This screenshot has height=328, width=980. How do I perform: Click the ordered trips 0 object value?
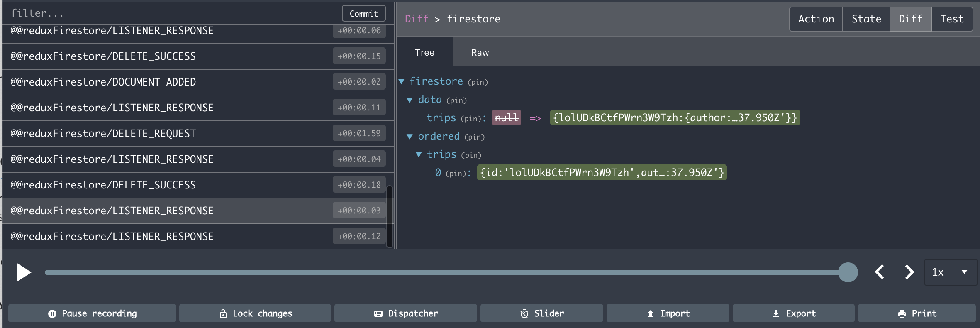pyautogui.click(x=602, y=173)
